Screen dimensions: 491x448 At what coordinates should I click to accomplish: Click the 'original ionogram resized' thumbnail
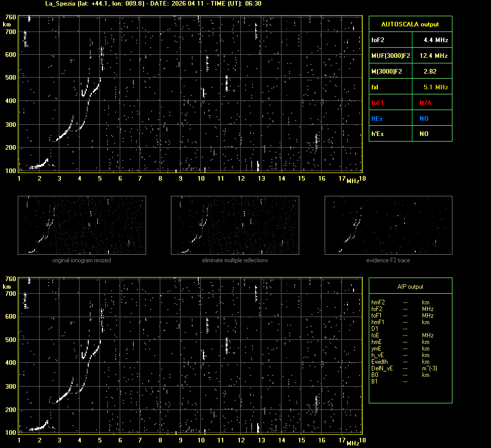pos(82,225)
